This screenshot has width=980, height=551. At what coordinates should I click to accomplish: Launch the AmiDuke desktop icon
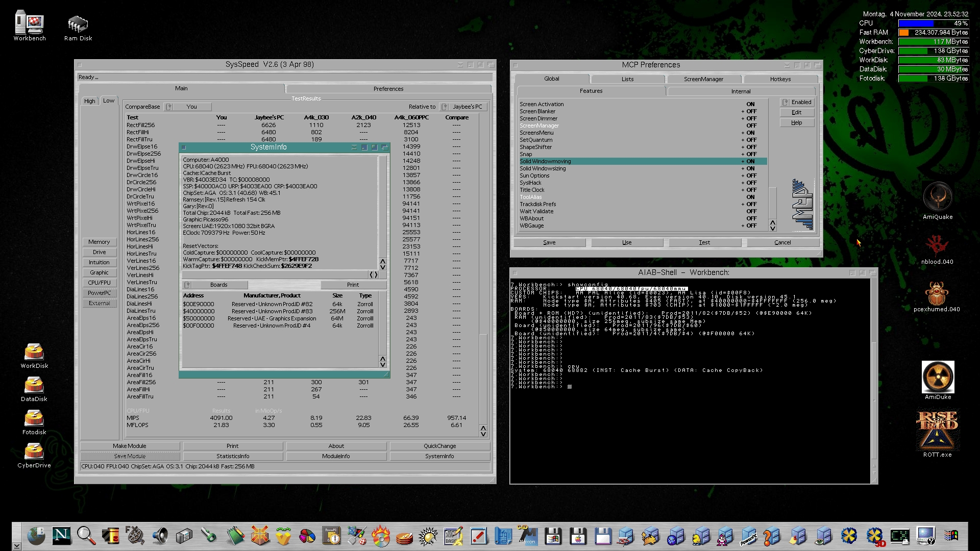(x=938, y=377)
